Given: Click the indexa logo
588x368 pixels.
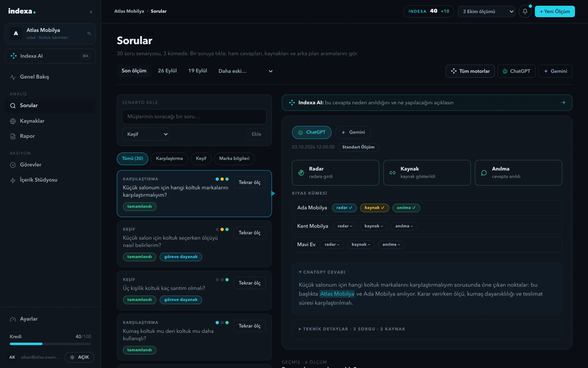Looking at the screenshot, I should 22,11.
